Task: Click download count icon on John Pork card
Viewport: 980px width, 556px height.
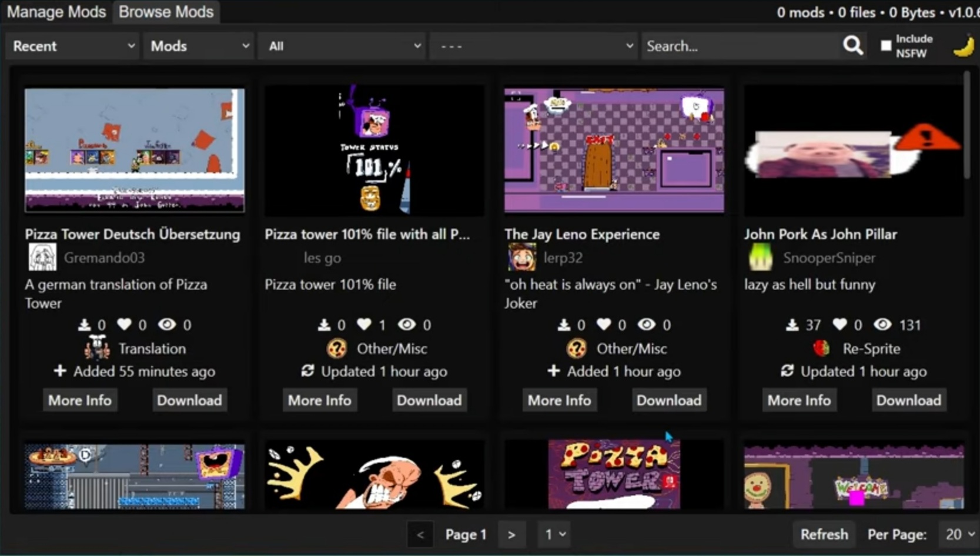Action: click(x=792, y=324)
